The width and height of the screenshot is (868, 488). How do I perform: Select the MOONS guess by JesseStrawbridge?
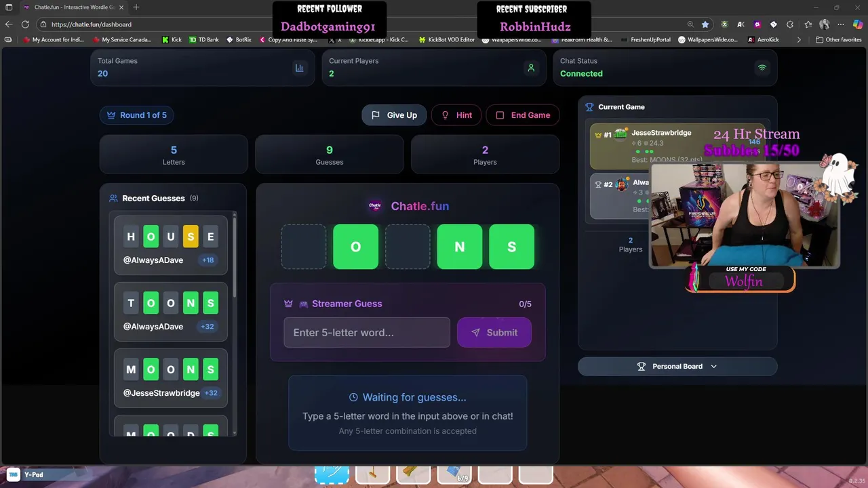(x=171, y=378)
